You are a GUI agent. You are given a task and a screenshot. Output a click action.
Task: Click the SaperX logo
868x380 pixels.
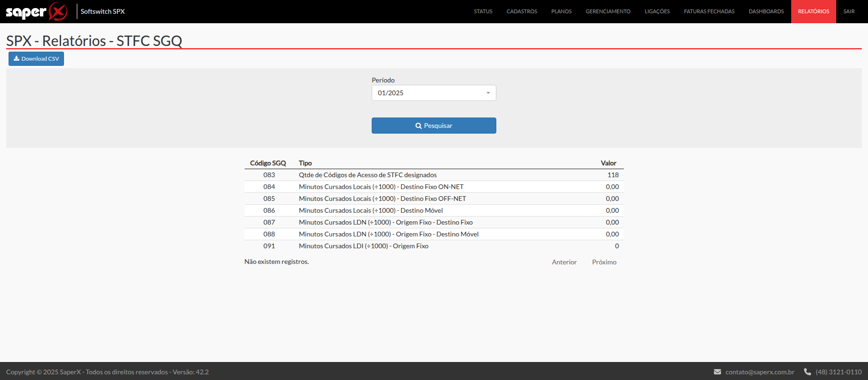37,11
